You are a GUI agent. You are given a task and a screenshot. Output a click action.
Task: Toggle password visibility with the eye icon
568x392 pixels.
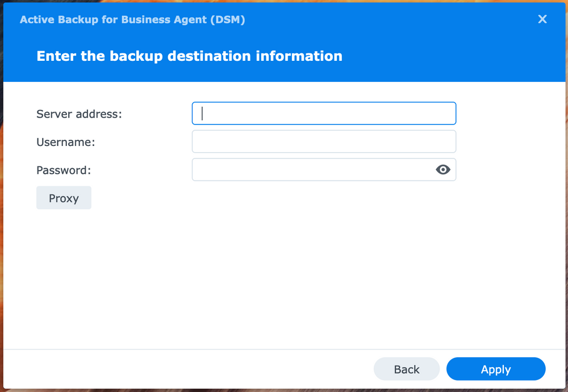[x=442, y=169]
